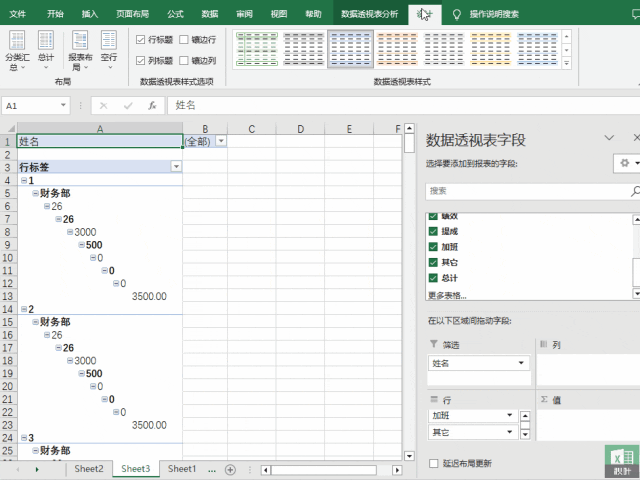Viewport: 640px width, 480px height.
Task: Select the entire sheet with corner button
Action: click(9, 129)
